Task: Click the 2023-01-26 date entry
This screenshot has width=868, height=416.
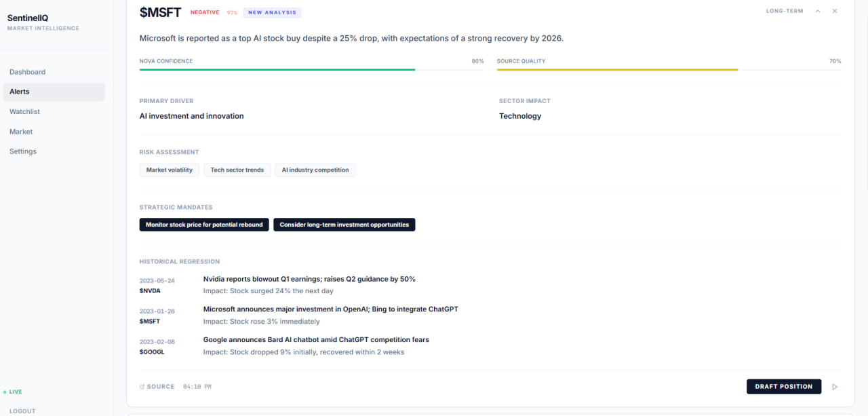Action: click(157, 311)
